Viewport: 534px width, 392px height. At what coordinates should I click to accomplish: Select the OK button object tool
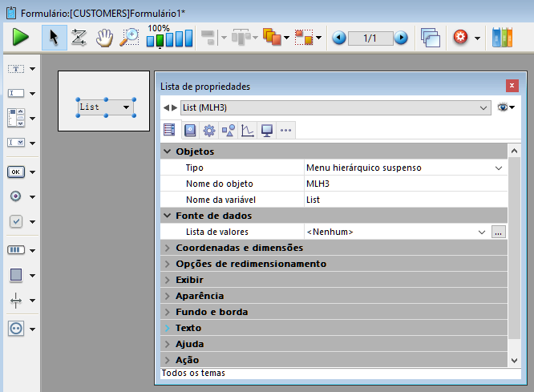click(16, 172)
